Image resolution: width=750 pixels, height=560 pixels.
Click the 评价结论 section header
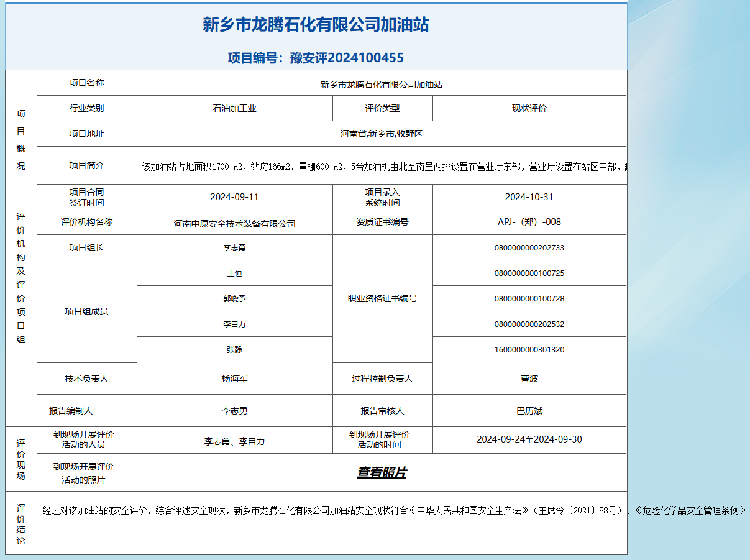click(x=21, y=524)
